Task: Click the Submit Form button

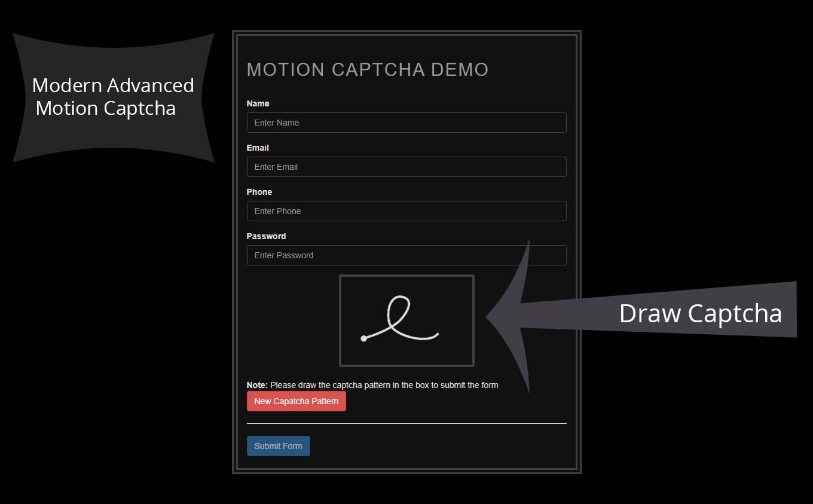Action: [x=278, y=446]
